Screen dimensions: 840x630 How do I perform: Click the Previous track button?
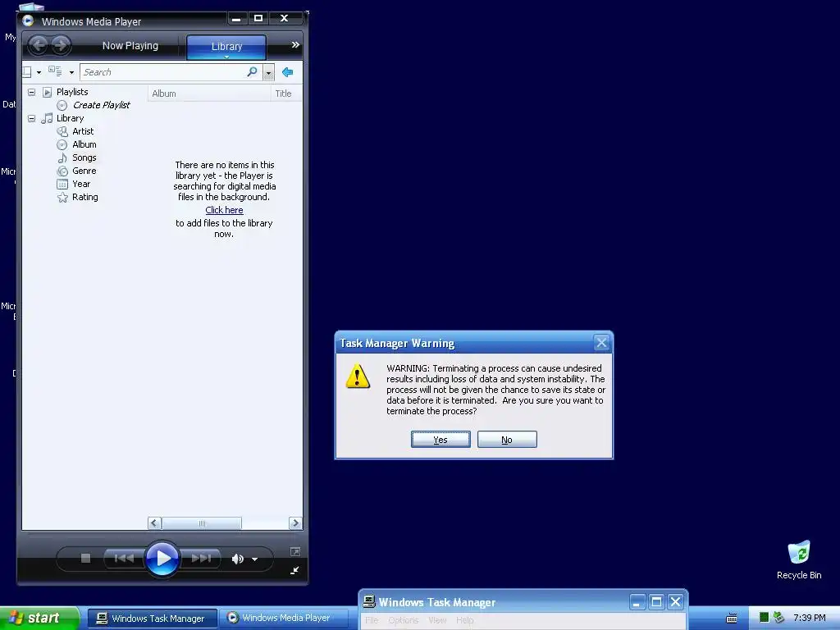124,558
